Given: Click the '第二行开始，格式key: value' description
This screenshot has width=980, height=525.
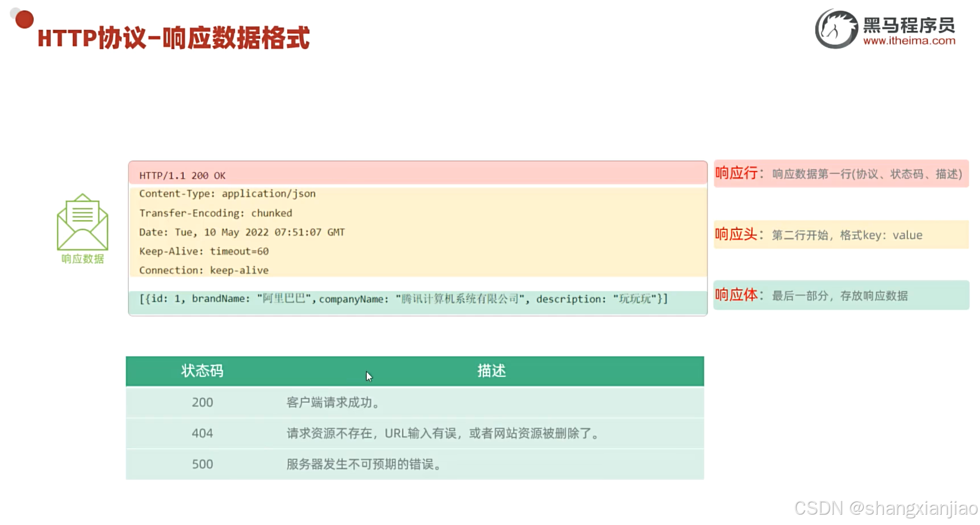Looking at the screenshot, I should click(x=847, y=235).
